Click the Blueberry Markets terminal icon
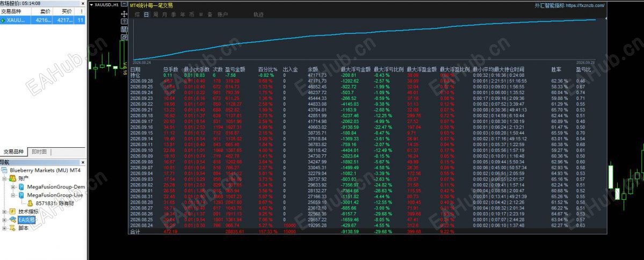This screenshot has width=644, height=260. [x=4, y=170]
